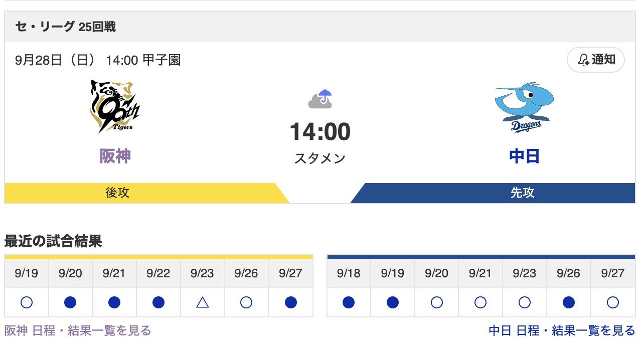Click Chunichi's 9/18 loss marker
Image resolution: width=644 pixels, height=344 pixels.
[349, 302]
